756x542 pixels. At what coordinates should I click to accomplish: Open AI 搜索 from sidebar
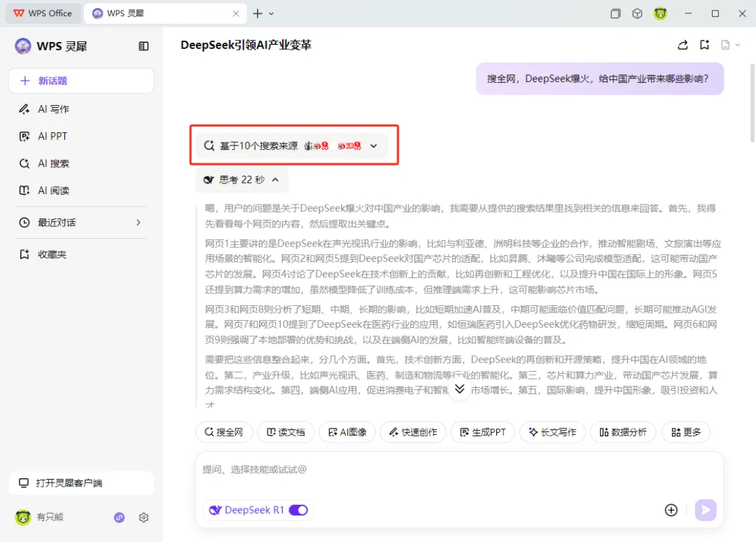(53, 163)
